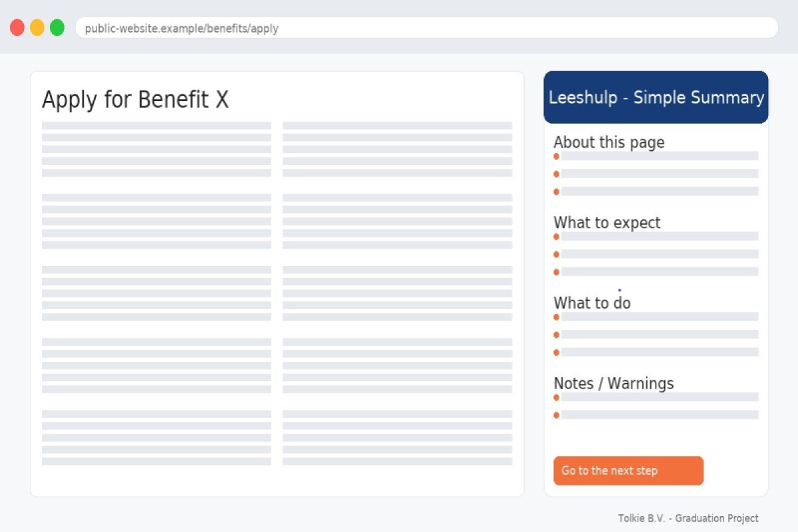This screenshot has width=798, height=532.
Task: Expand the What to expect section heading
Action: pyautogui.click(x=606, y=223)
